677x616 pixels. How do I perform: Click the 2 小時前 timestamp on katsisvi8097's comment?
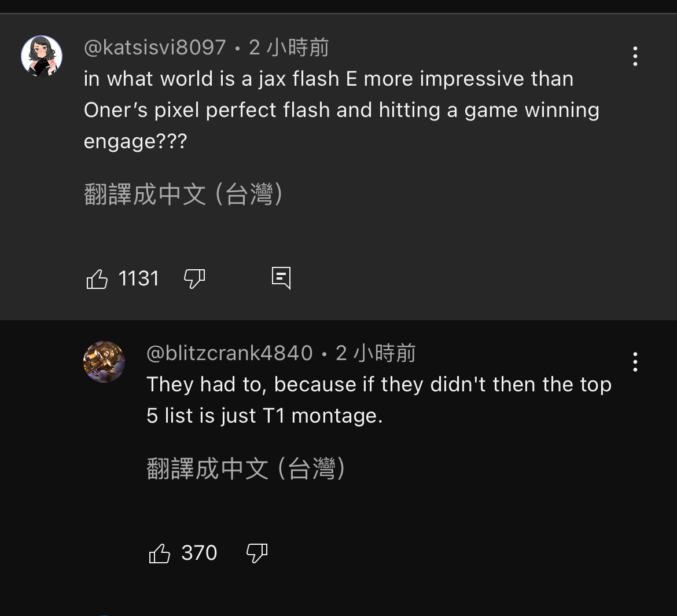pyautogui.click(x=289, y=47)
